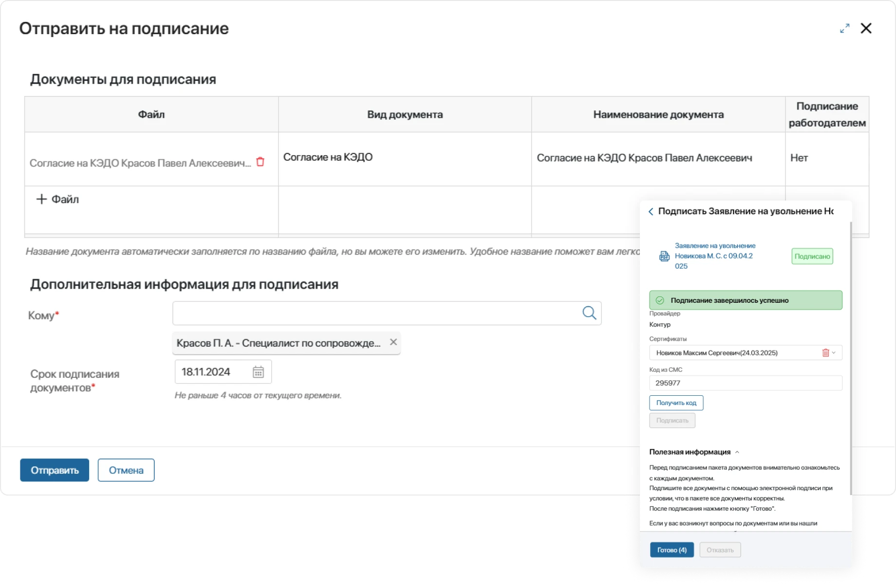
Task: Select the Наименование документа column header
Action: 658,114
